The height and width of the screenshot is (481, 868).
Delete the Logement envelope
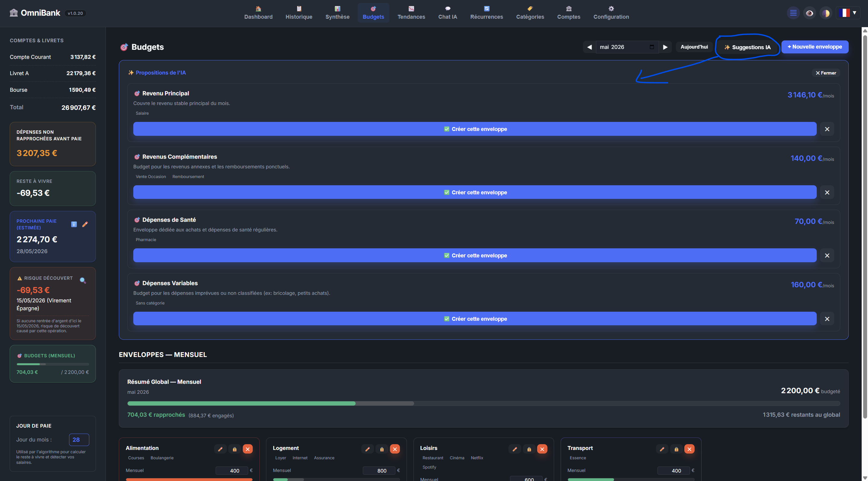tap(395, 449)
